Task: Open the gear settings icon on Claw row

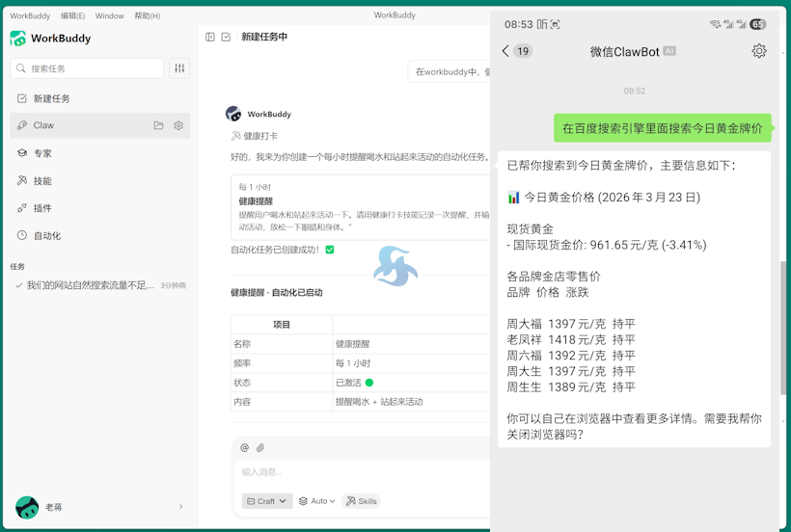Action: [x=178, y=125]
